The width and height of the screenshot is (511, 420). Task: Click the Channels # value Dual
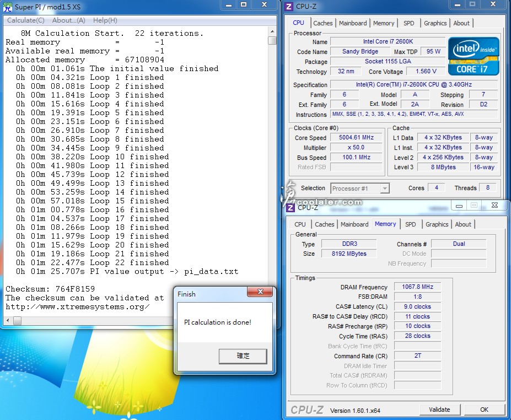(x=459, y=244)
